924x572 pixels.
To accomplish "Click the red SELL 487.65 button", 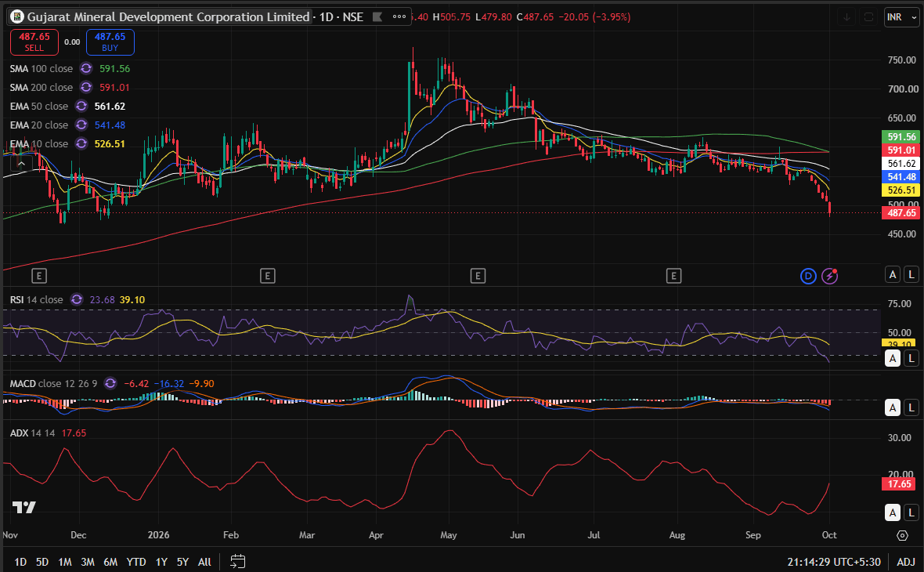I will pos(34,42).
